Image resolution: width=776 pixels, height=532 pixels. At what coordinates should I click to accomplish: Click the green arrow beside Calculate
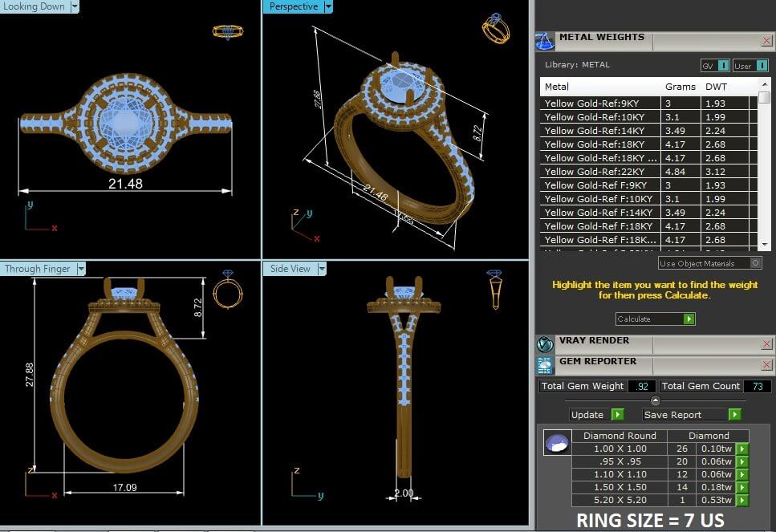pyautogui.click(x=689, y=319)
